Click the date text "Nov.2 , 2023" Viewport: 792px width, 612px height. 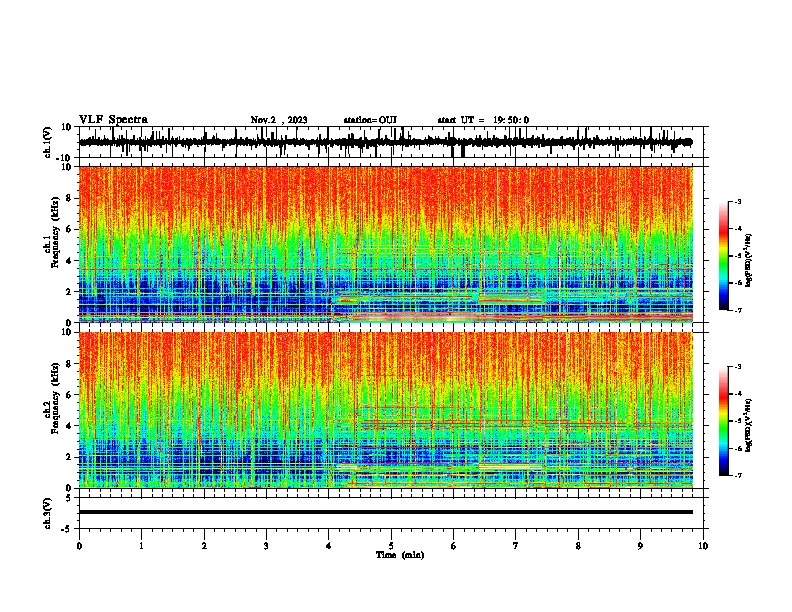coord(279,120)
